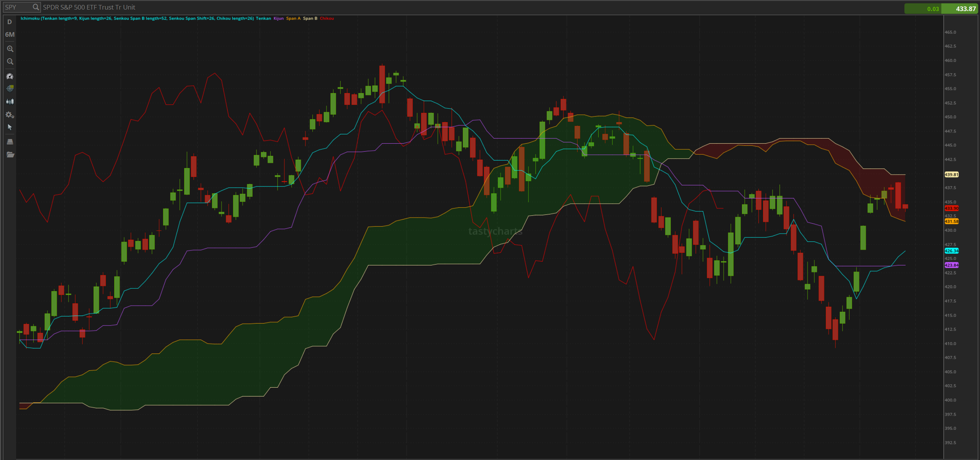Click the 439.81 Span B price tag
The image size is (980, 460).
[951, 175]
